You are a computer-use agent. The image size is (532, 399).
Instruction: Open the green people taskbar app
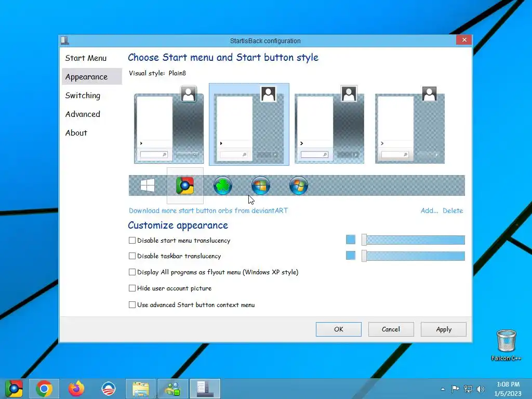click(x=173, y=389)
